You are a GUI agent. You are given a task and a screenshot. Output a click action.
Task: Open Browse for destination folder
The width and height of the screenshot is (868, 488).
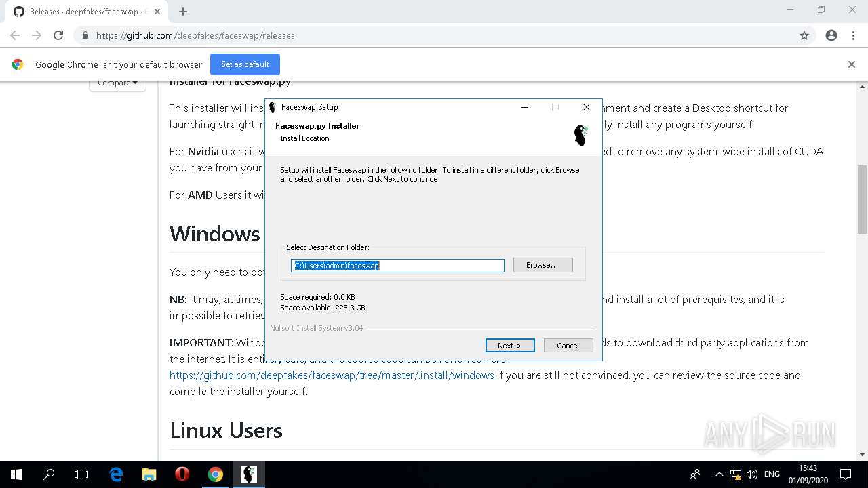point(542,265)
